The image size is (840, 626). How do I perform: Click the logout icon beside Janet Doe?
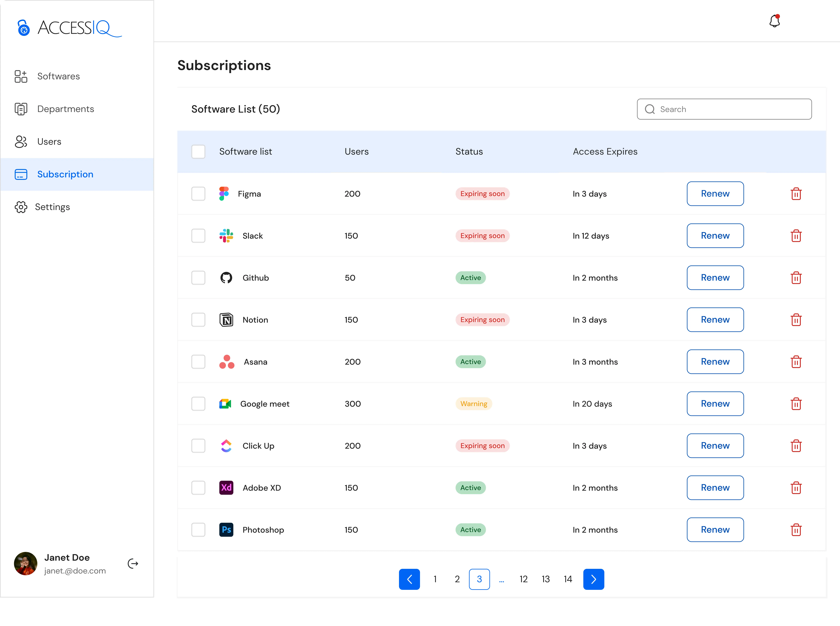(133, 563)
